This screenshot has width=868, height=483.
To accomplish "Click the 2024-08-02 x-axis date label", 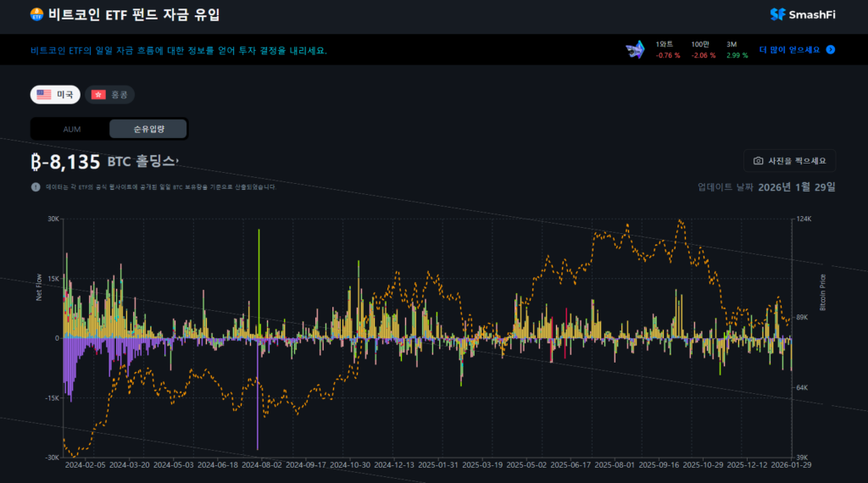I will pos(262,464).
